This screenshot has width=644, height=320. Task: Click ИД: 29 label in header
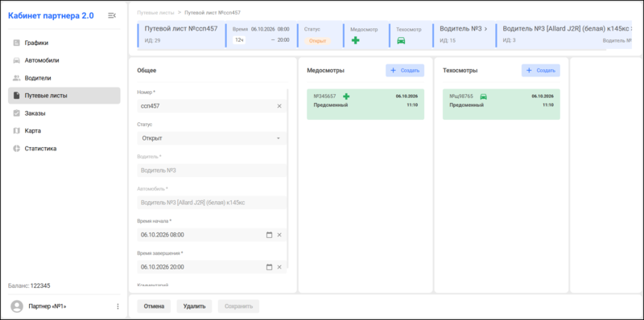click(x=152, y=41)
